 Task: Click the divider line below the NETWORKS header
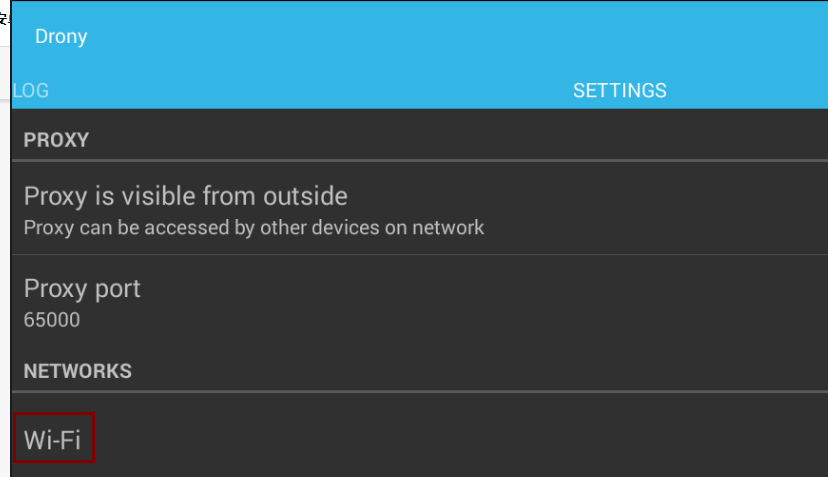(420, 391)
